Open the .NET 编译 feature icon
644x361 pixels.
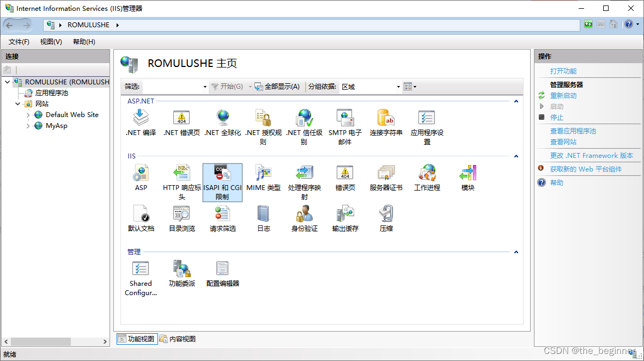[x=141, y=118]
